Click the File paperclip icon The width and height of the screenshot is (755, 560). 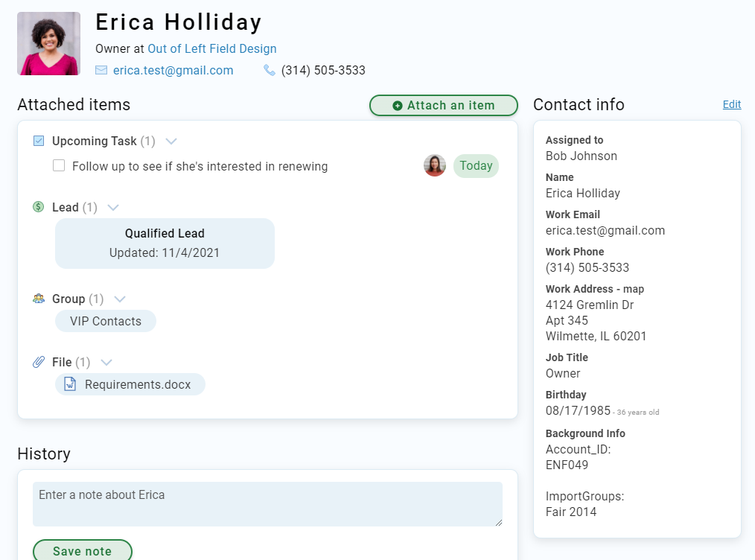pos(39,362)
